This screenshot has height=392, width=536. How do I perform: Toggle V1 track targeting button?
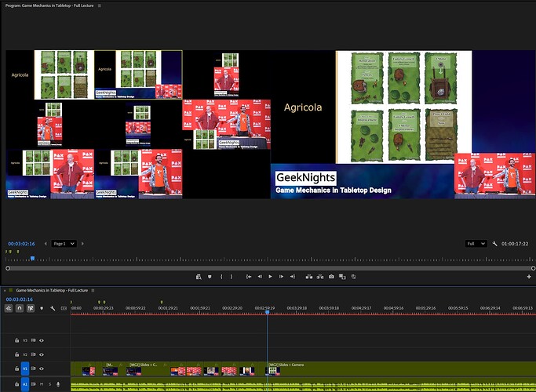(x=25, y=368)
